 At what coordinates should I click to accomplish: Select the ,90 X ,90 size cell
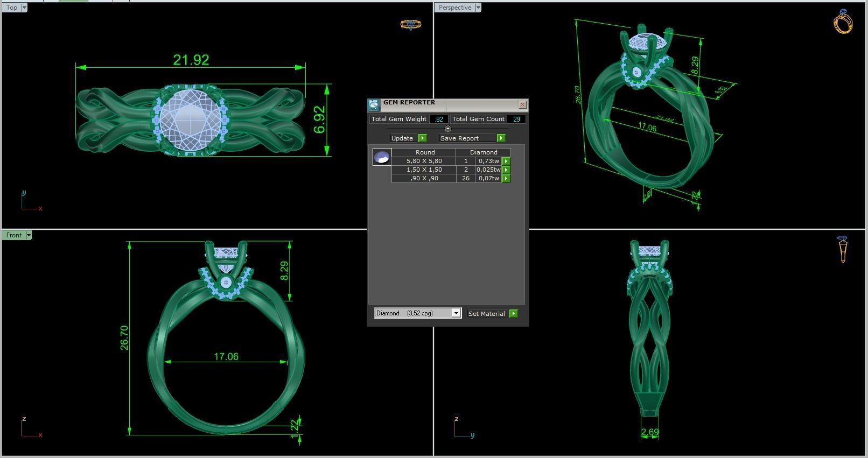[x=424, y=178]
